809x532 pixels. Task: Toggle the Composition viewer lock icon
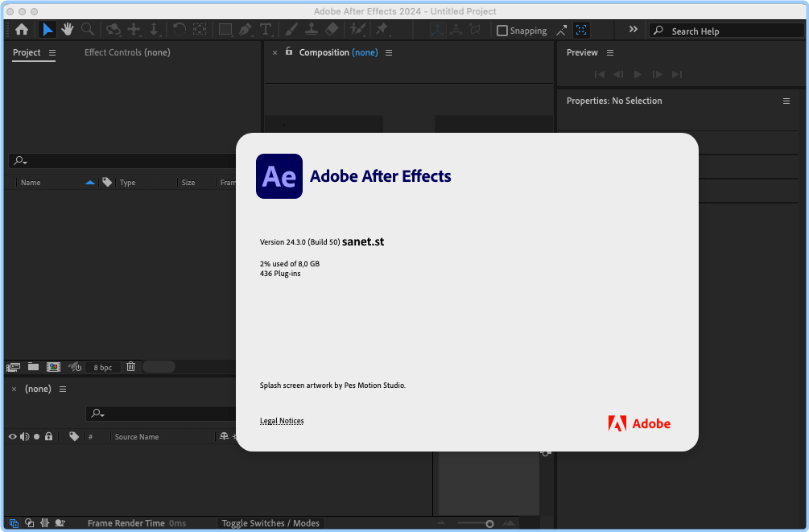tap(289, 52)
